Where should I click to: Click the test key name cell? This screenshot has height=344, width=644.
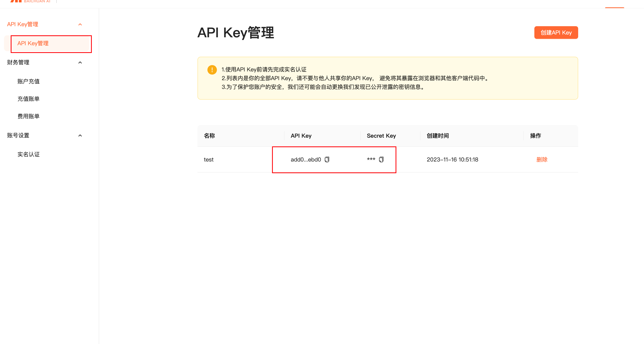[209, 160]
